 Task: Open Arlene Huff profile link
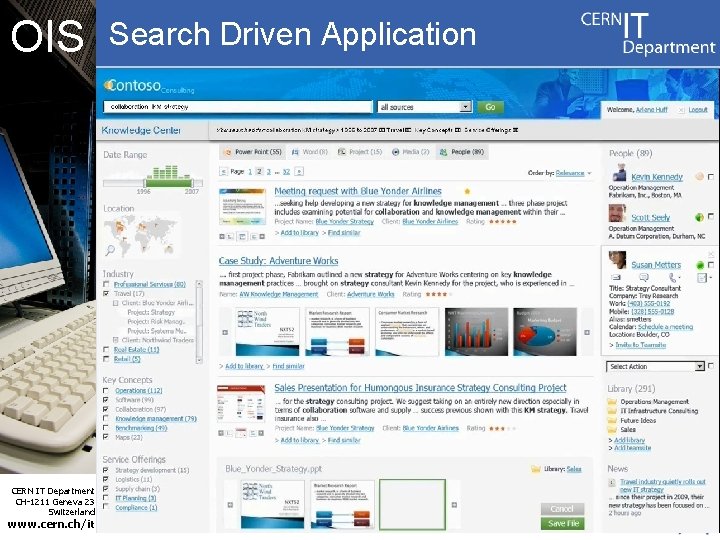pyautogui.click(x=652, y=110)
